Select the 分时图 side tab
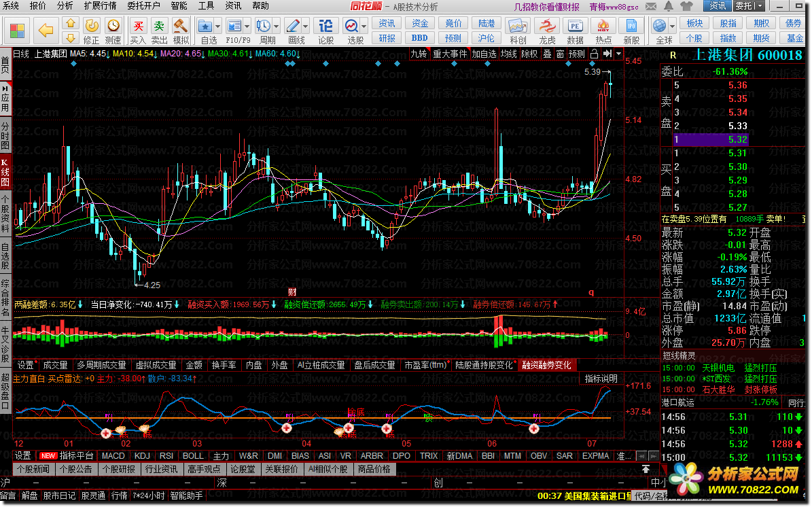This screenshot has height=507, width=812. pos(5,136)
